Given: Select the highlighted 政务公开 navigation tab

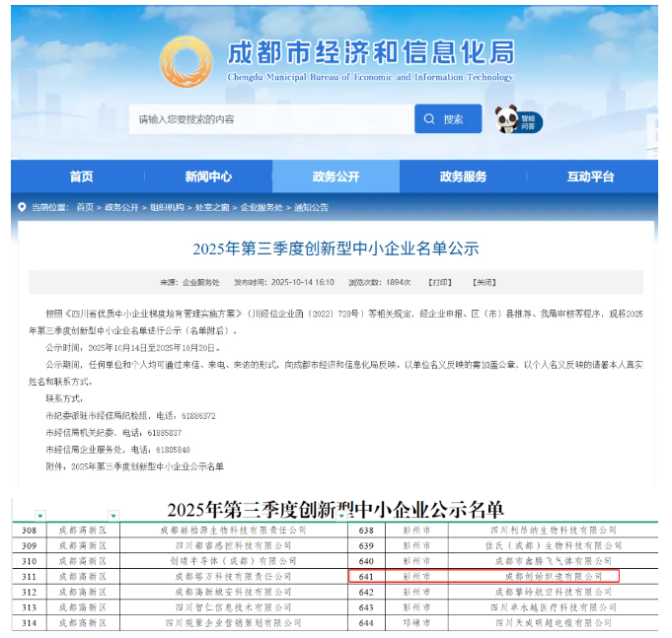Looking at the screenshot, I should click(x=336, y=177).
